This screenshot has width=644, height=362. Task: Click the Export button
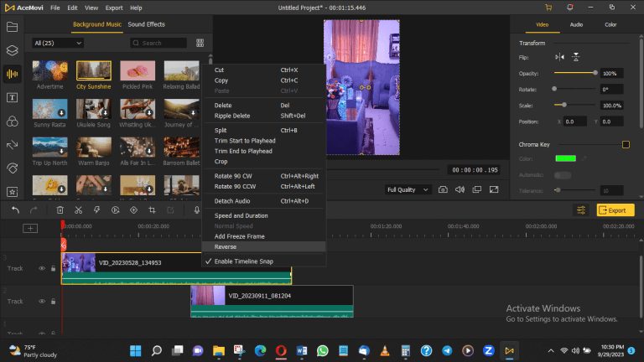(x=615, y=210)
